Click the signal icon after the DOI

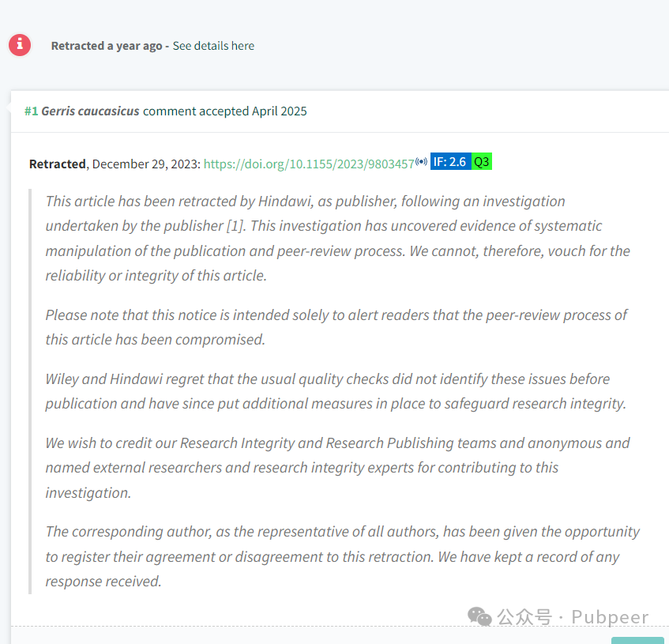coord(422,161)
